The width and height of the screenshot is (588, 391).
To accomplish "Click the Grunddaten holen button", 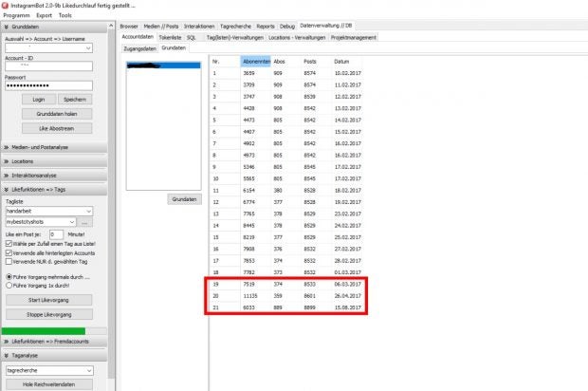I will [x=47, y=113].
